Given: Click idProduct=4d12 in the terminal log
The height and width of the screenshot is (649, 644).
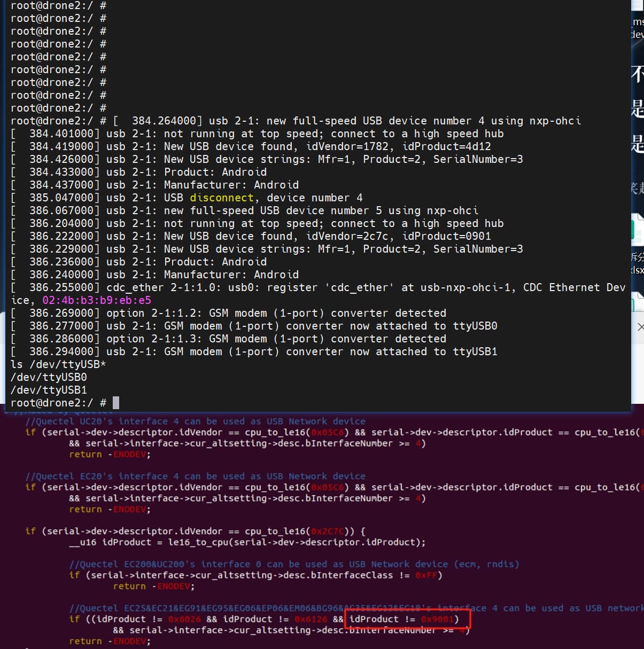Looking at the screenshot, I should (446, 146).
